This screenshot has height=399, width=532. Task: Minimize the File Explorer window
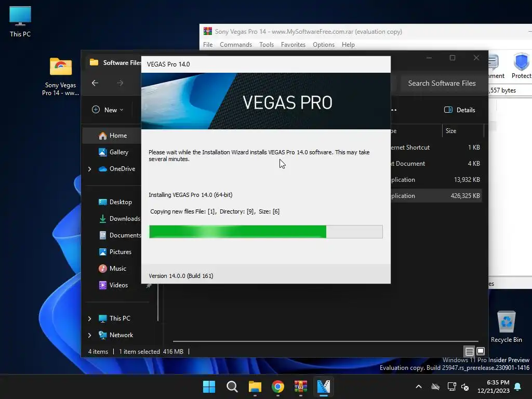[429, 58]
